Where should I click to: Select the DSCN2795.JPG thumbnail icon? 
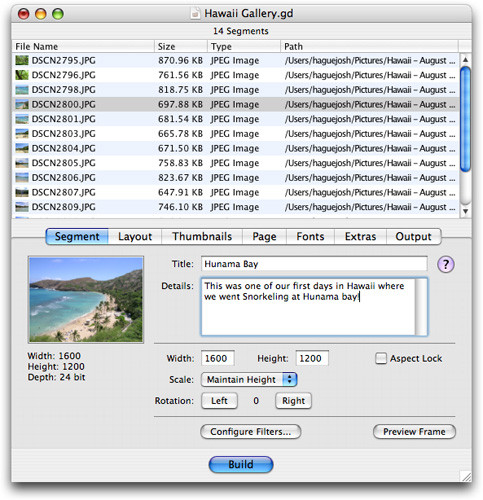pos(22,60)
